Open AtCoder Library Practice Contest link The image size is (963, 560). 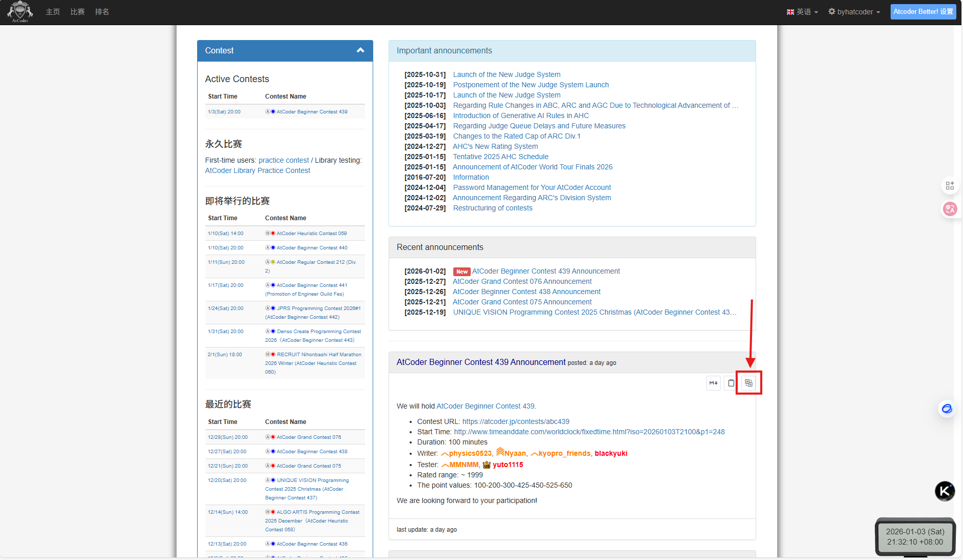258,170
